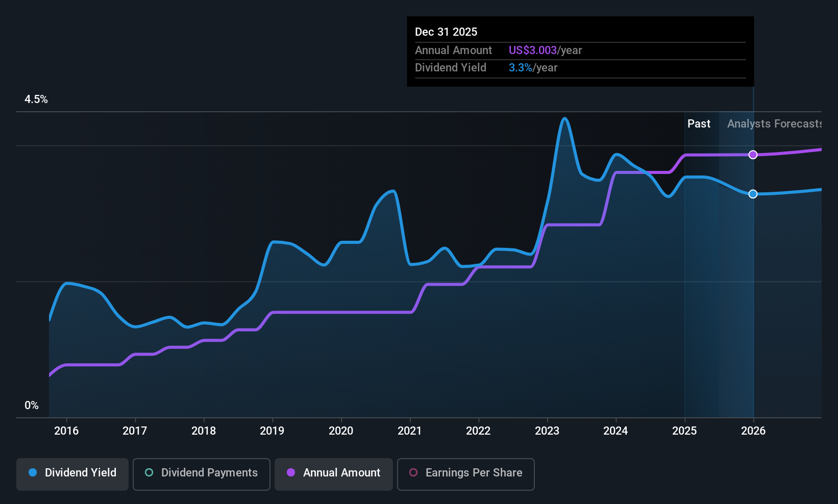Click the Analysts Forecasts label
This screenshot has height=504, width=838.
[774, 124]
